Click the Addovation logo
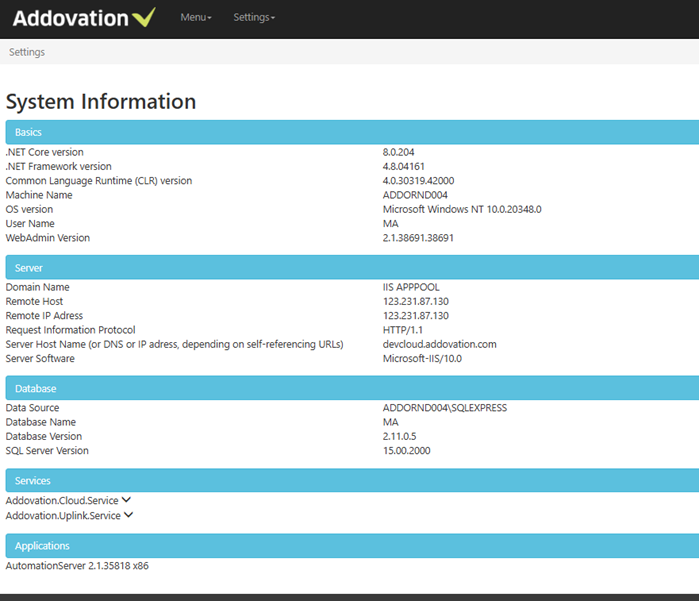Screen dimensions: 699x601 click(x=84, y=18)
